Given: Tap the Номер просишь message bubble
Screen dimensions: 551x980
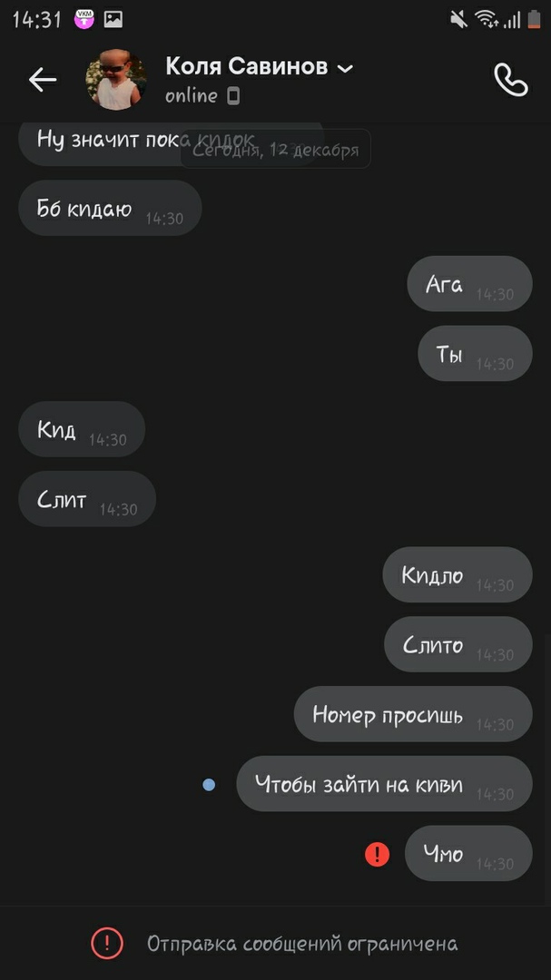Looking at the screenshot, I should click(413, 714).
